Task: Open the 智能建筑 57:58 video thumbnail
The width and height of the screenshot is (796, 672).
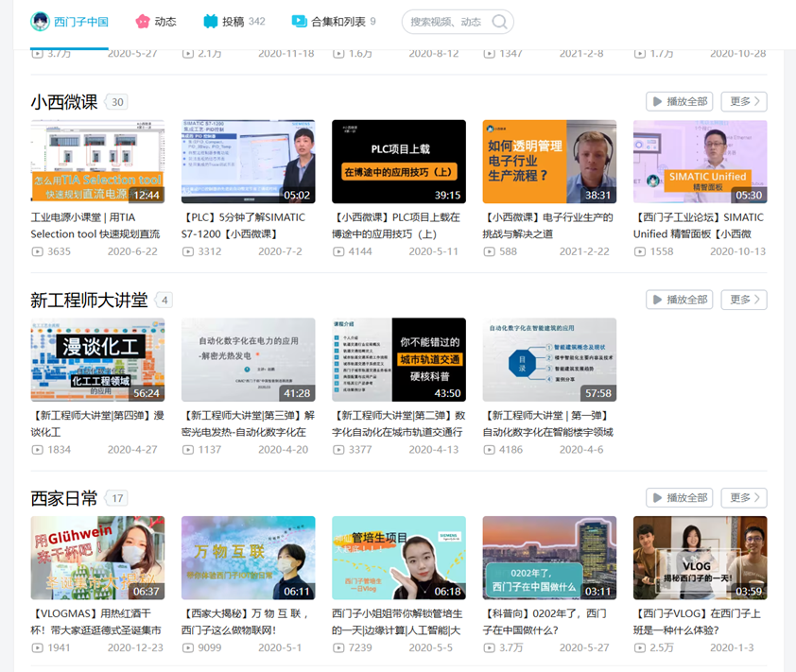Action: [550, 360]
